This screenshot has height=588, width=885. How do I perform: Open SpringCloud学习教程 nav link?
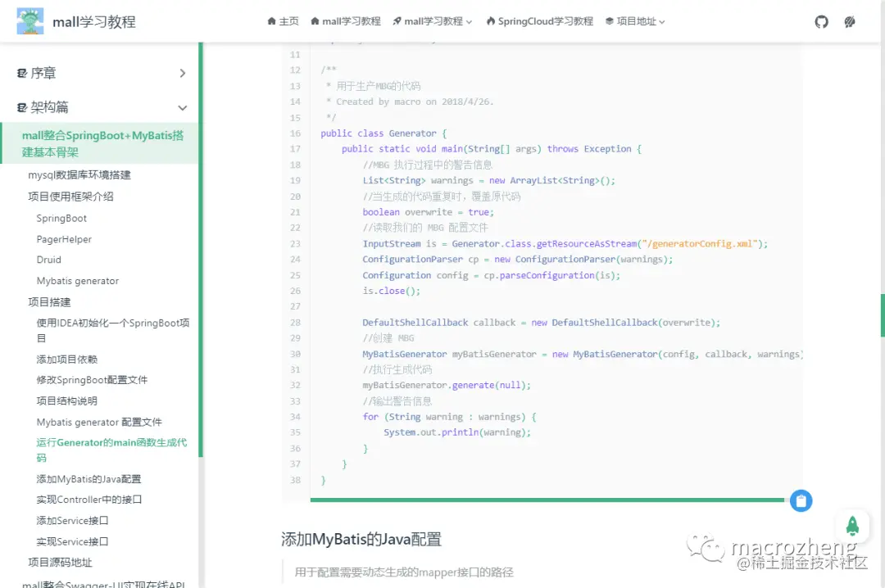(540, 21)
